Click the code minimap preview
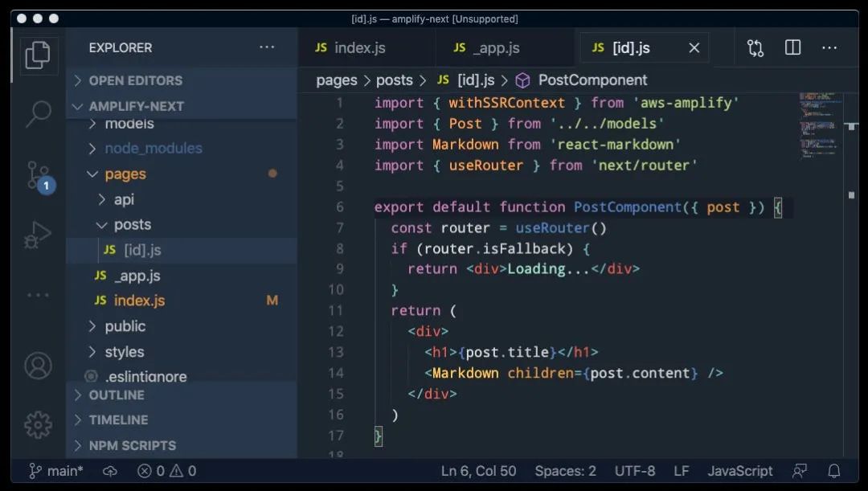Screen dimensions: 868x491 click(821, 125)
